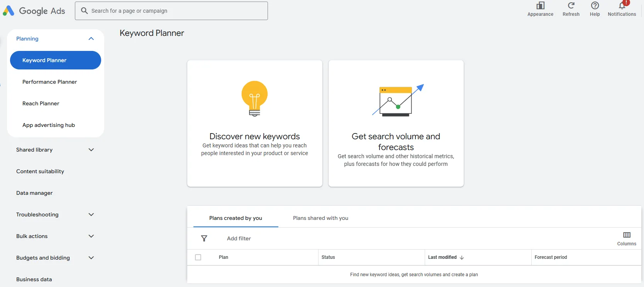Open Notifications bell icon
Screen dimensions: 644x287
[x=622, y=6]
